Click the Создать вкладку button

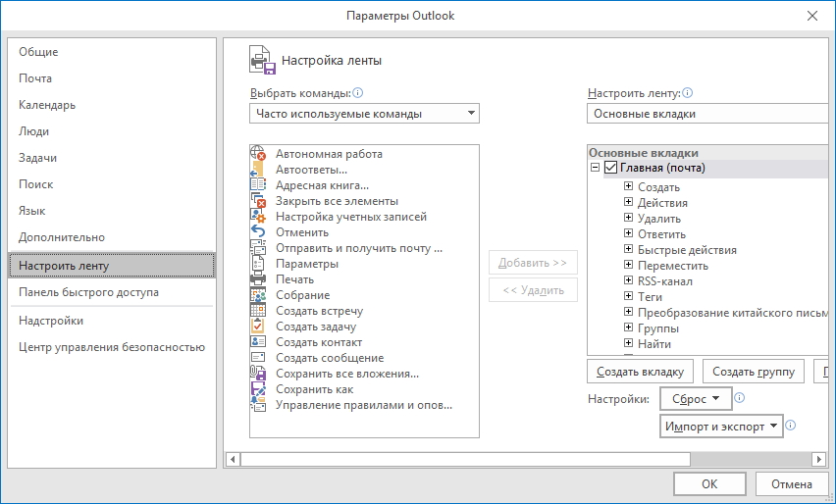point(641,372)
